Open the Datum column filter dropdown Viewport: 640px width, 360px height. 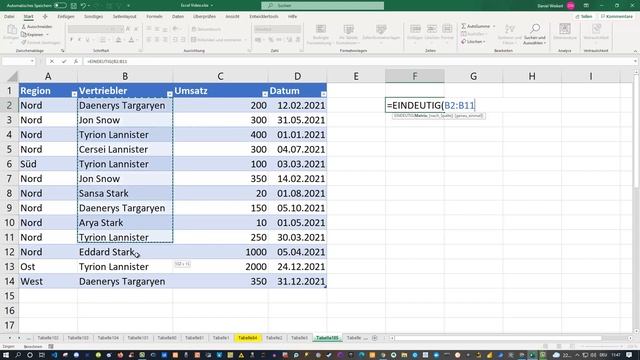tap(323, 94)
